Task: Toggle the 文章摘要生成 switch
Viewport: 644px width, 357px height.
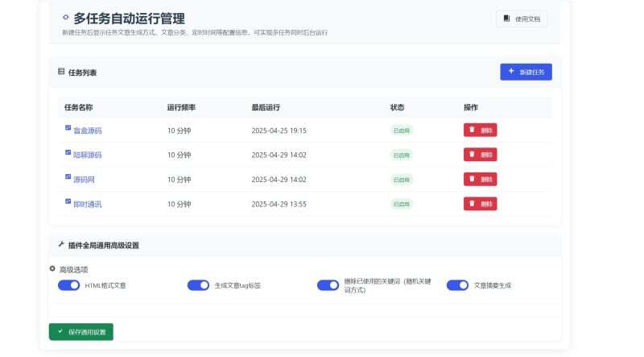Action: pos(457,285)
